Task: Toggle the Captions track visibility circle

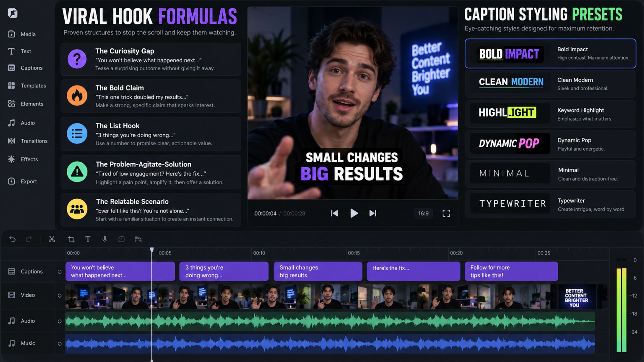Action: tap(60, 272)
